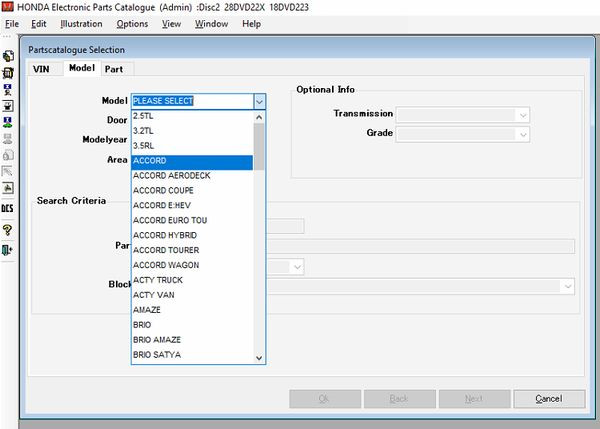This screenshot has width=600, height=429.
Task: Click the DCS icon in left toolbar
Action: (x=7, y=208)
